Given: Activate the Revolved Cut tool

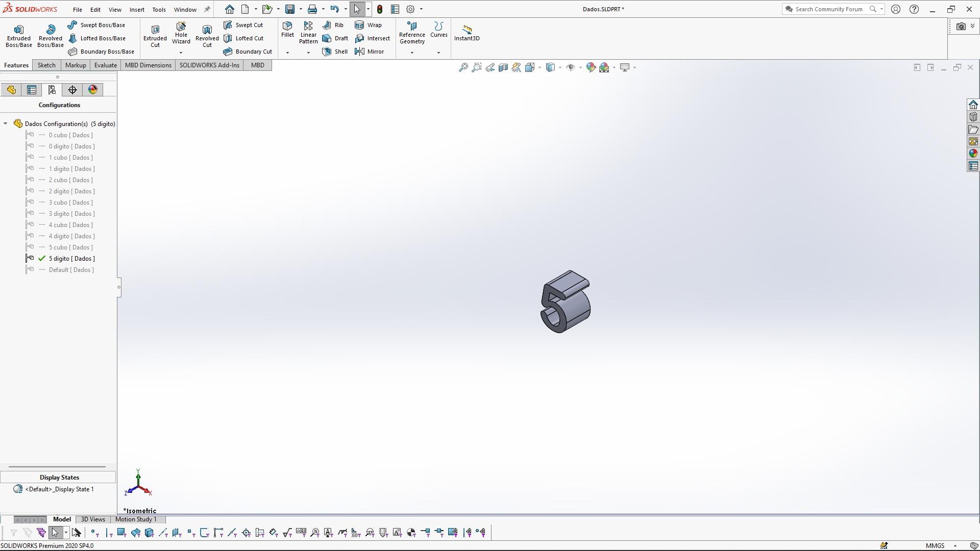Looking at the screenshot, I should 207,36.
